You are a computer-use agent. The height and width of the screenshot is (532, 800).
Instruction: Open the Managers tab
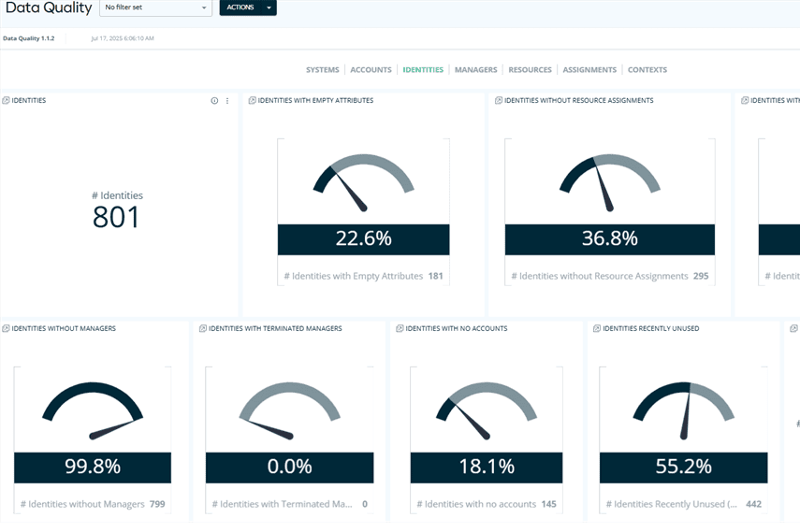click(475, 70)
